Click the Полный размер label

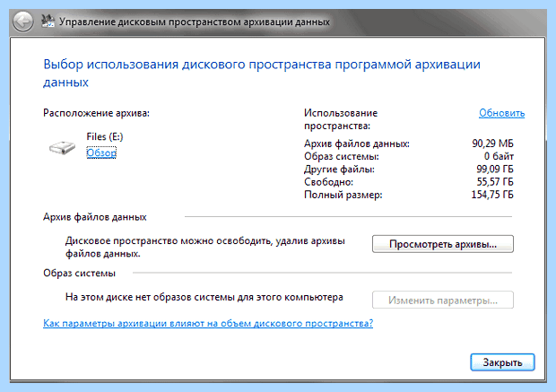pyautogui.click(x=343, y=195)
